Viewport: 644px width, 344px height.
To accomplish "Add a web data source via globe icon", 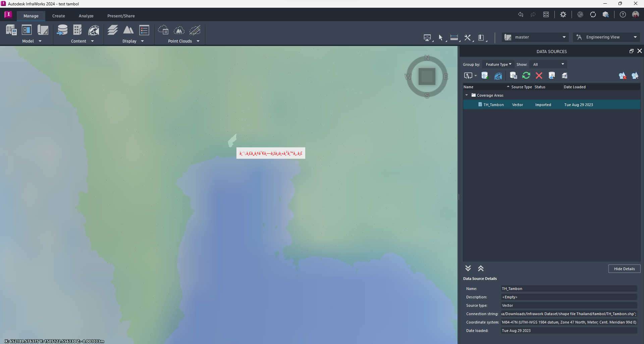I will click(x=498, y=76).
